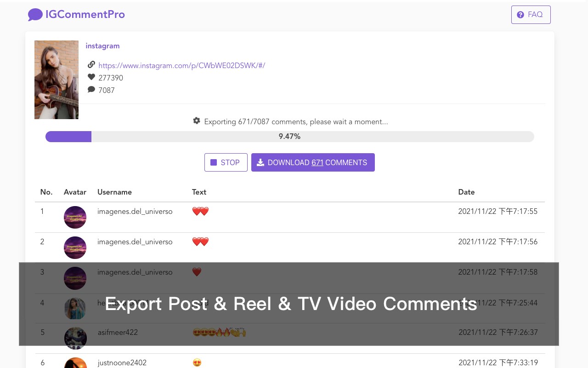Viewport: 588px width, 368px height.
Task: Click the IGCommentPro speech bubble logo icon
Action: pyautogui.click(x=35, y=15)
